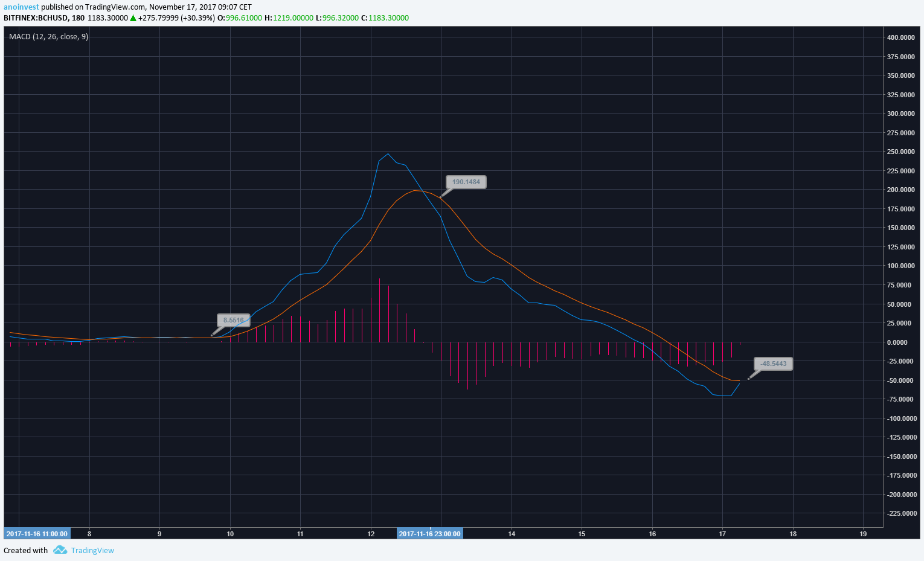Screen dimensions: 924x561
Task: Click the 200.0000 axis label
Action: coord(900,190)
